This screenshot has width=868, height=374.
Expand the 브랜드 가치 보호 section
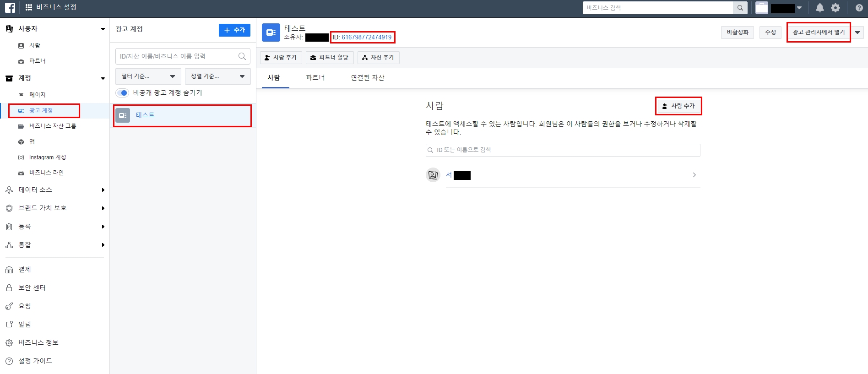[103, 208]
